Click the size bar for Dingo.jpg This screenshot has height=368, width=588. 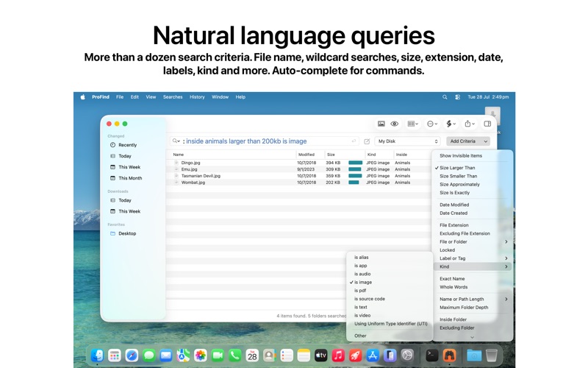pos(355,163)
